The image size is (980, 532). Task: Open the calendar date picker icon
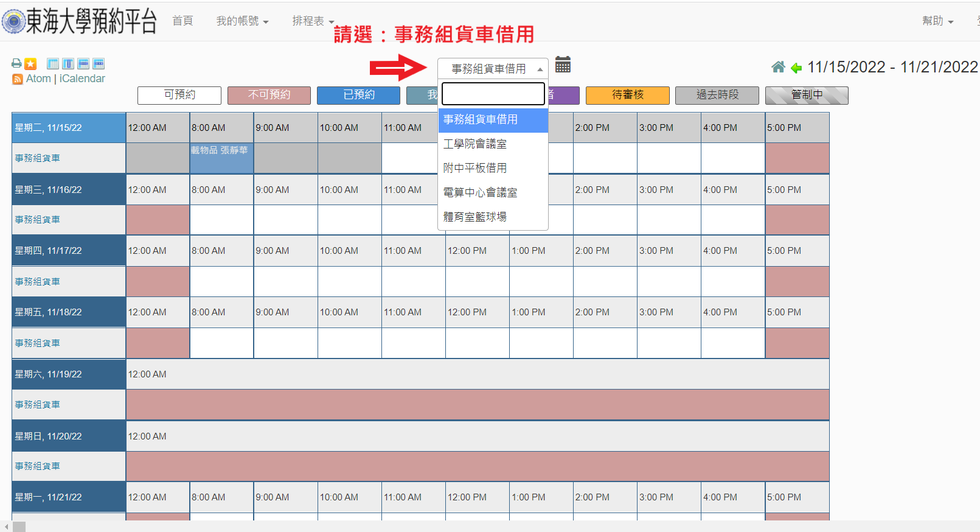point(563,65)
